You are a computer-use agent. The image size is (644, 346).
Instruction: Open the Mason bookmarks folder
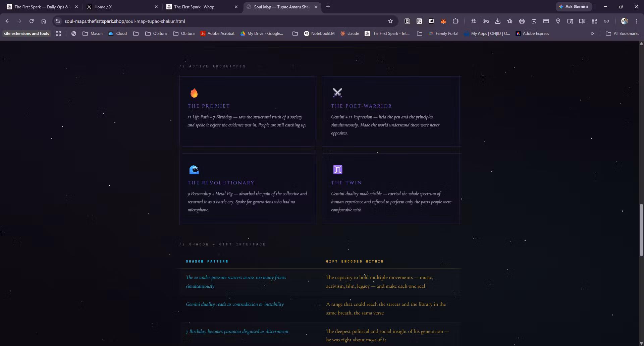coord(93,34)
